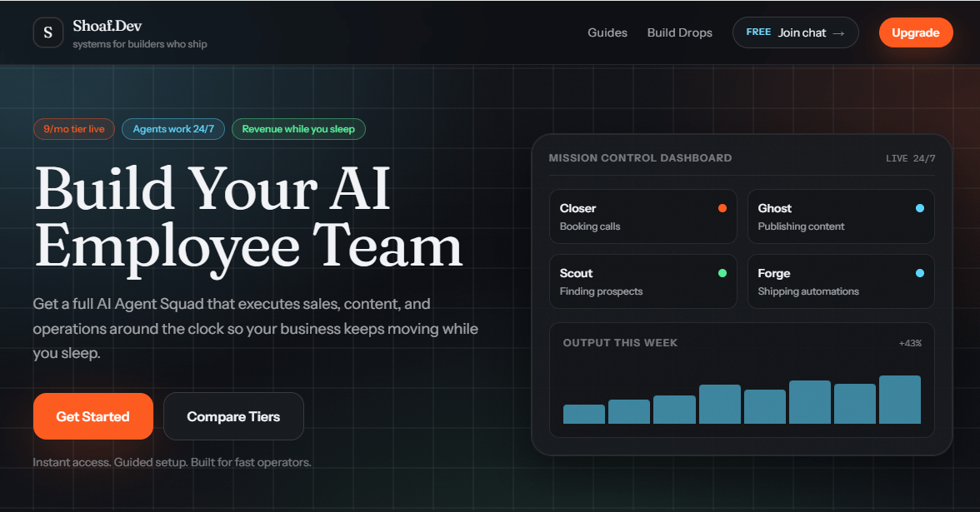
Task: Click the green status dot on the Scout card
Action: point(722,273)
